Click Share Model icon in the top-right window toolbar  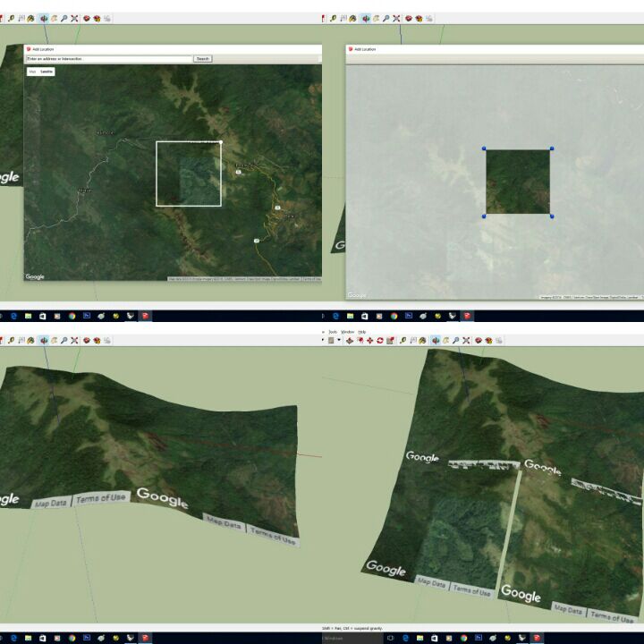click(x=428, y=19)
